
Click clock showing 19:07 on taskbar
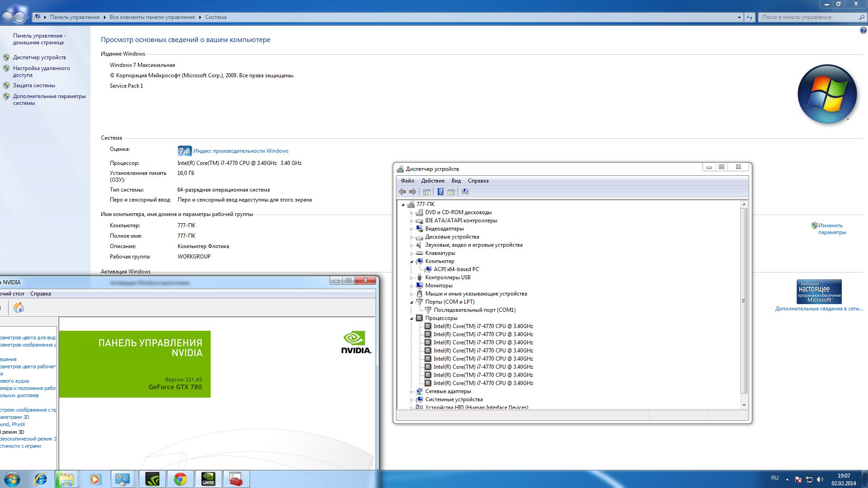(x=844, y=476)
